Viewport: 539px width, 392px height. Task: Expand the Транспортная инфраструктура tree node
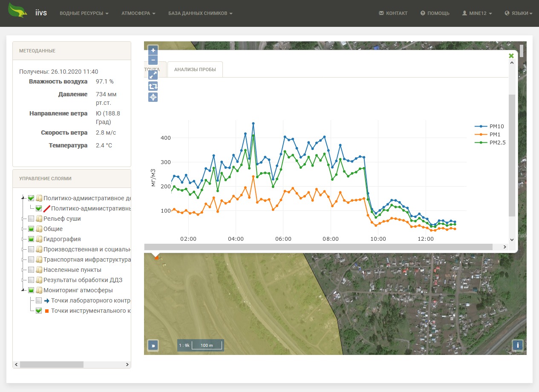click(x=23, y=259)
